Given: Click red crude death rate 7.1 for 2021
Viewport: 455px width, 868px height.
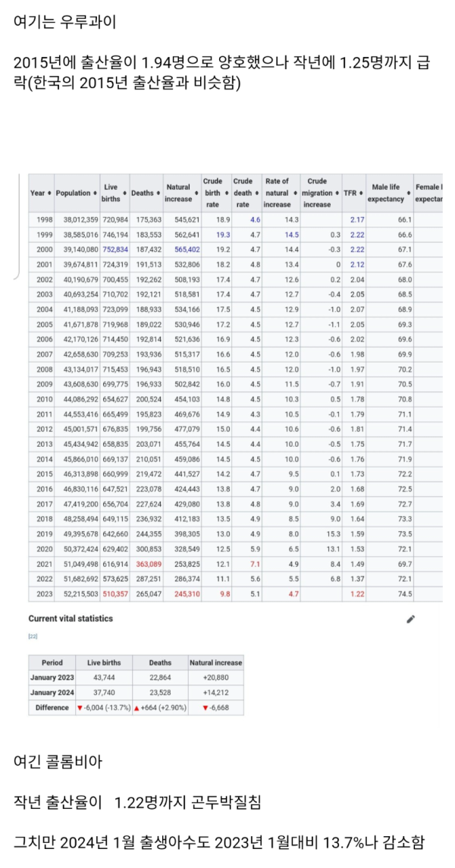Looking at the screenshot, I should [255, 564].
